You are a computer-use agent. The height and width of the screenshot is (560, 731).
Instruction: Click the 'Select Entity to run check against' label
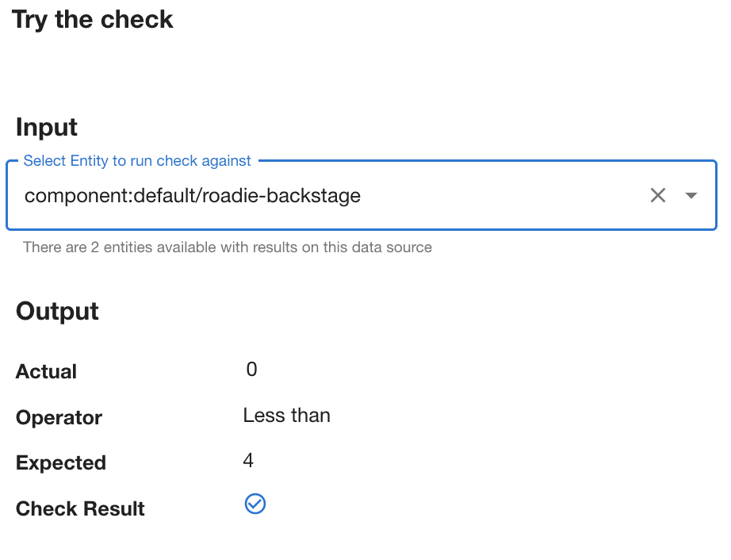[x=137, y=161]
